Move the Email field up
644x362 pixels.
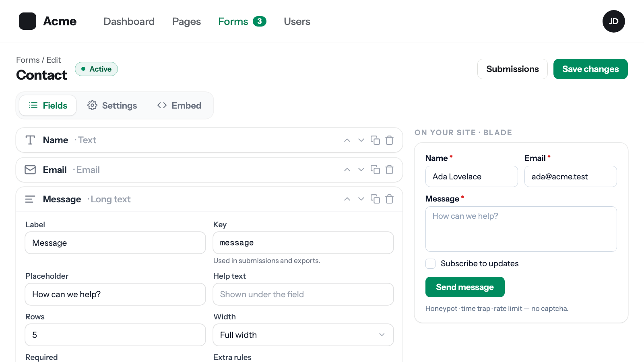tap(347, 170)
